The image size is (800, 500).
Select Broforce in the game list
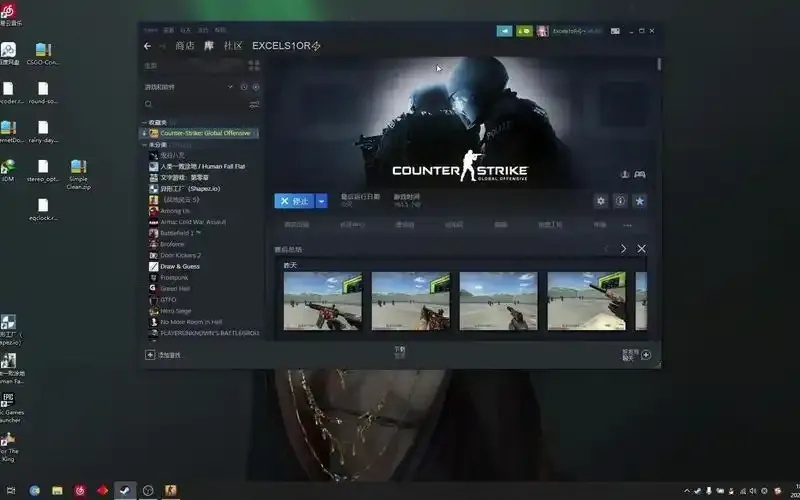172,244
